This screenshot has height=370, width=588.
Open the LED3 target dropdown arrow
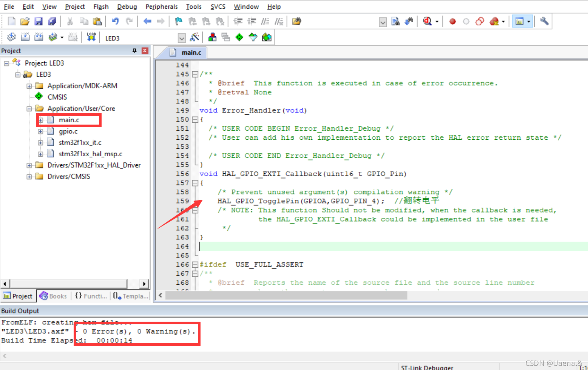182,38
